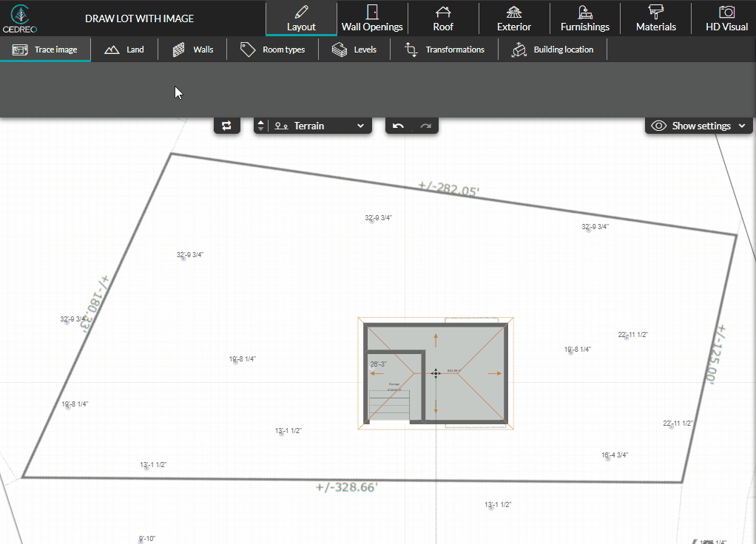Viewport: 756px width, 544px height.
Task: Expand Show settings chevron
Action: 741,126
